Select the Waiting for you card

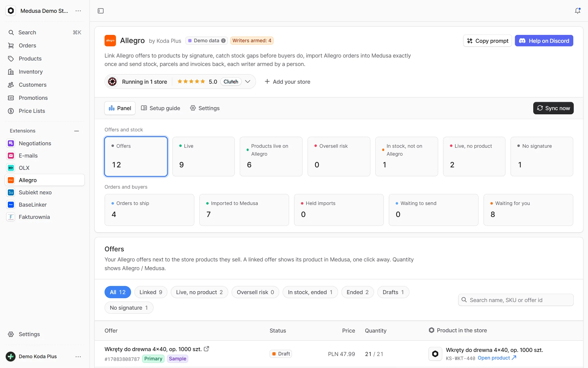(x=528, y=210)
